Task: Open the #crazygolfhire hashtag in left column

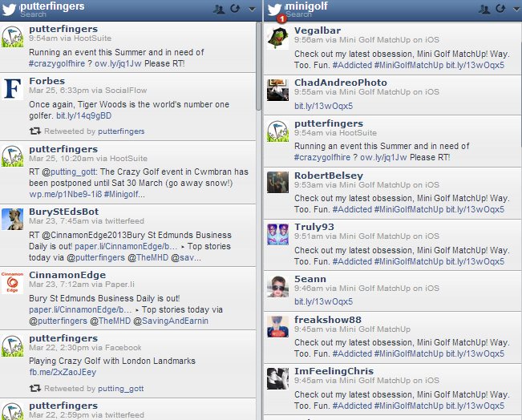Action: pyautogui.click(x=59, y=62)
